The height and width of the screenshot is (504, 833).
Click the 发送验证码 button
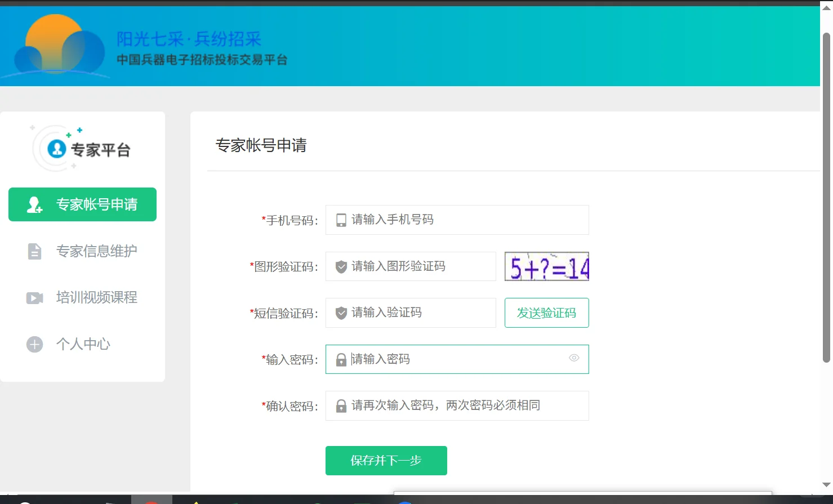[x=546, y=313]
